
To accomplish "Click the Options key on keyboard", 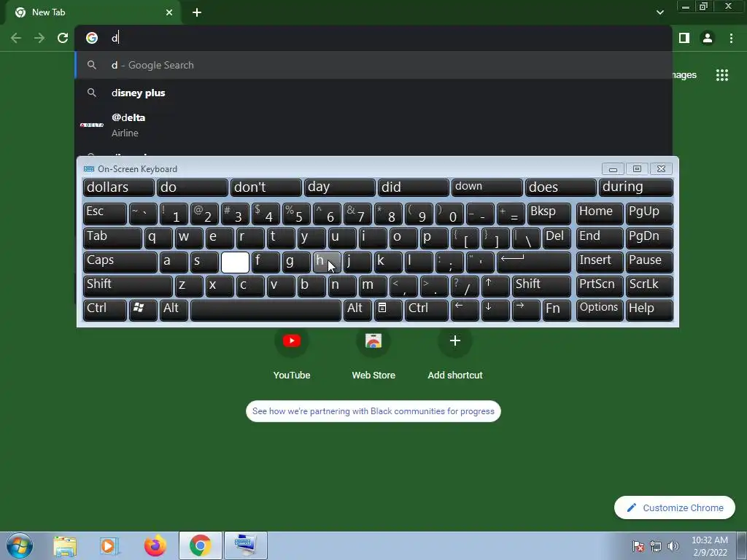I will 600,310.
